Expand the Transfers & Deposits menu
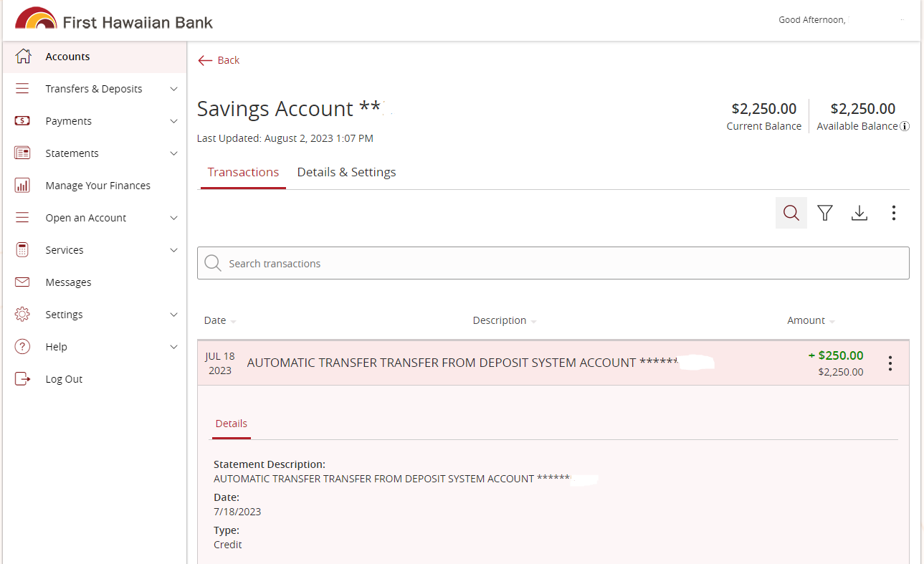Viewport: 924px width, 564px height. (173, 88)
